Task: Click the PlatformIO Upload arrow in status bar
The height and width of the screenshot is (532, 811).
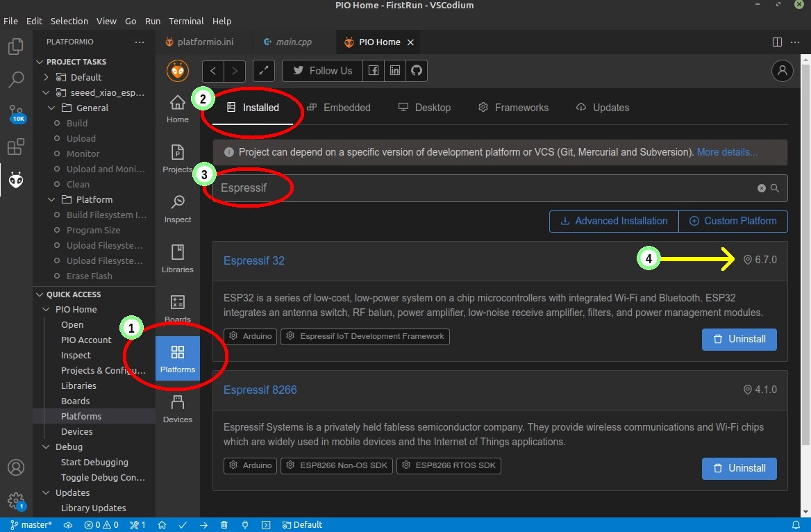Action: tap(203, 525)
